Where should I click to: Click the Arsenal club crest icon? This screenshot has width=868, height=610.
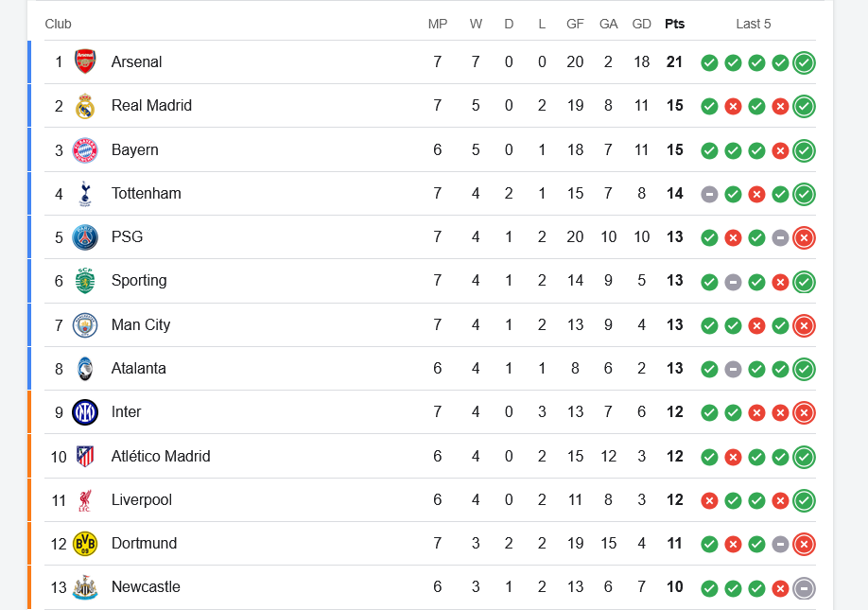coord(85,62)
